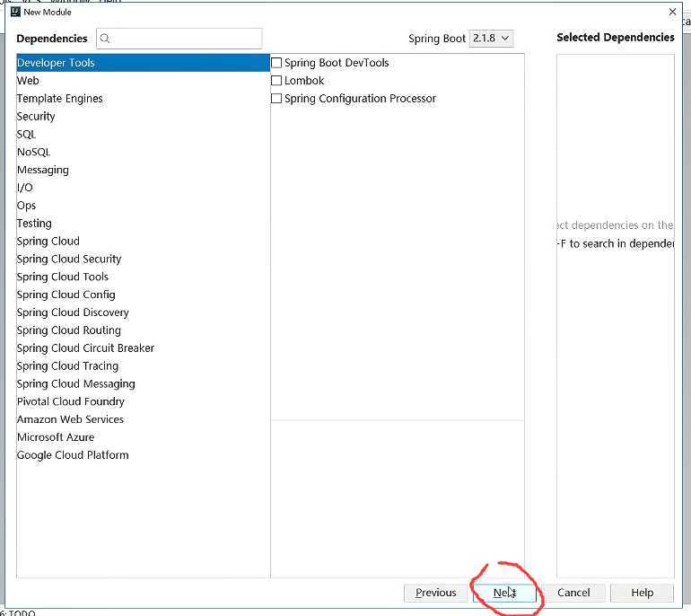Select the Developer Tools category
The image size is (691, 616).
pyautogui.click(x=143, y=63)
